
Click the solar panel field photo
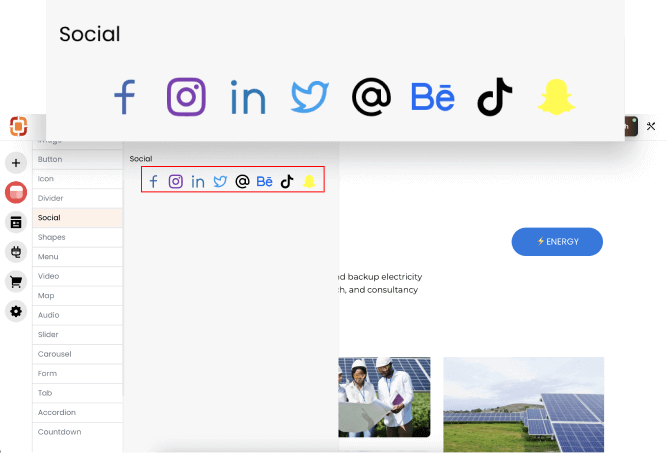(x=524, y=405)
